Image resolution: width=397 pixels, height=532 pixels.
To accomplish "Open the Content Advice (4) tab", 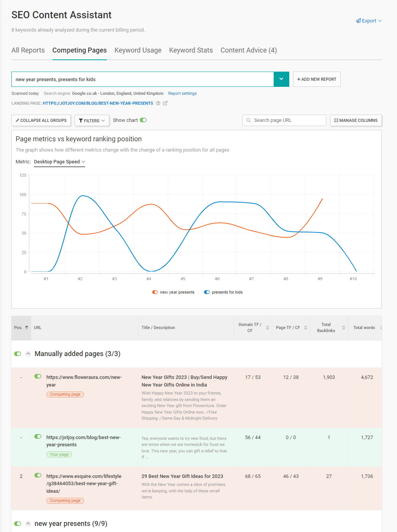I will coord(248,50).
